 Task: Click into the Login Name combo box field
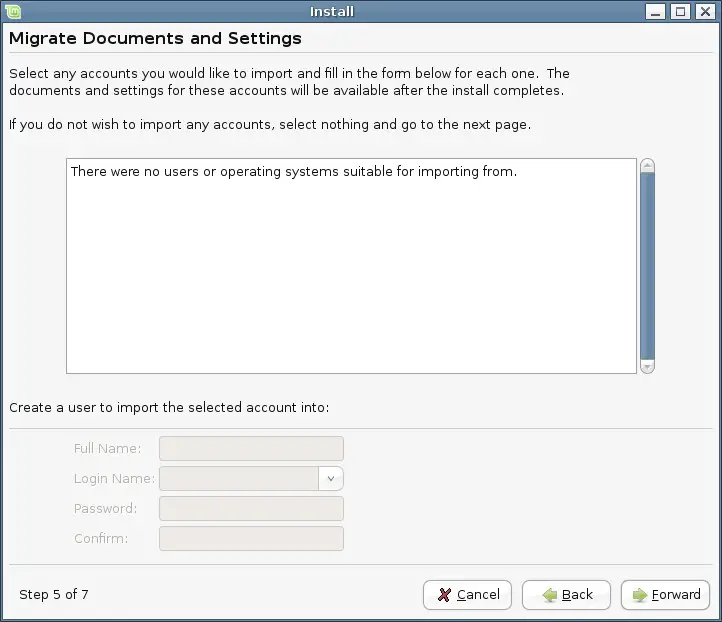coord(239,478)
